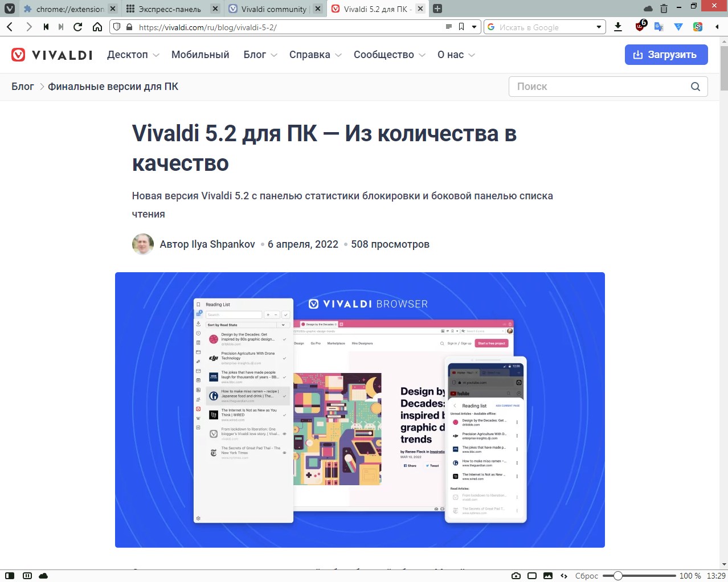Open the Блог breadcrumb link

pos(23,87)
